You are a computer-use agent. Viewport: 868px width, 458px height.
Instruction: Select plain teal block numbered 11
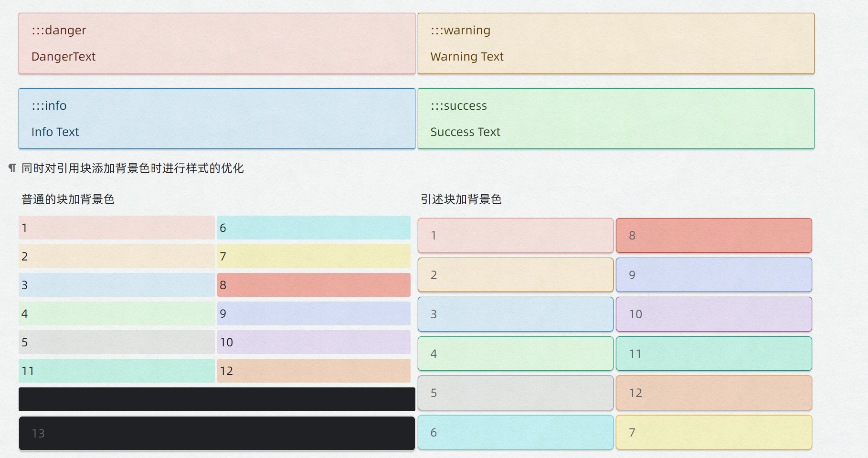116,371
